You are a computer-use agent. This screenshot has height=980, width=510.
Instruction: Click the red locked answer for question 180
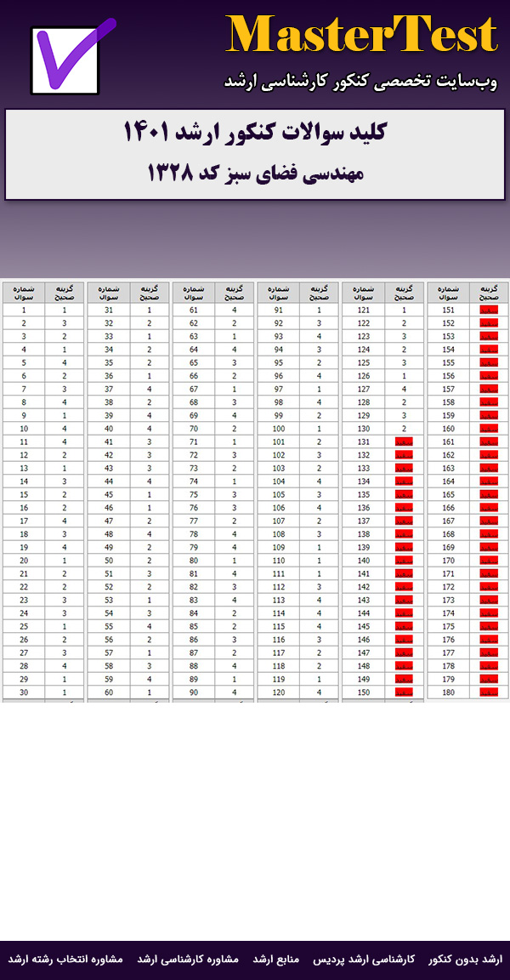pyautogui.click(x=489, y=692)
